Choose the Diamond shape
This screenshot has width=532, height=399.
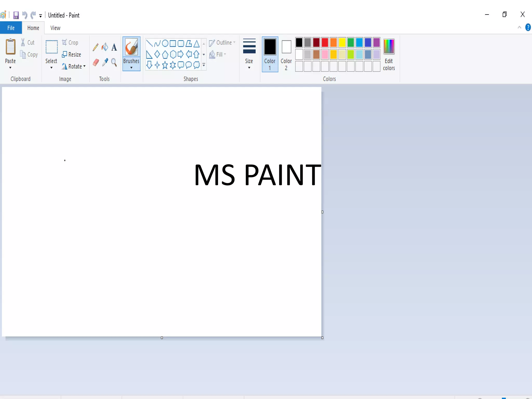click(x=157, y=54)
